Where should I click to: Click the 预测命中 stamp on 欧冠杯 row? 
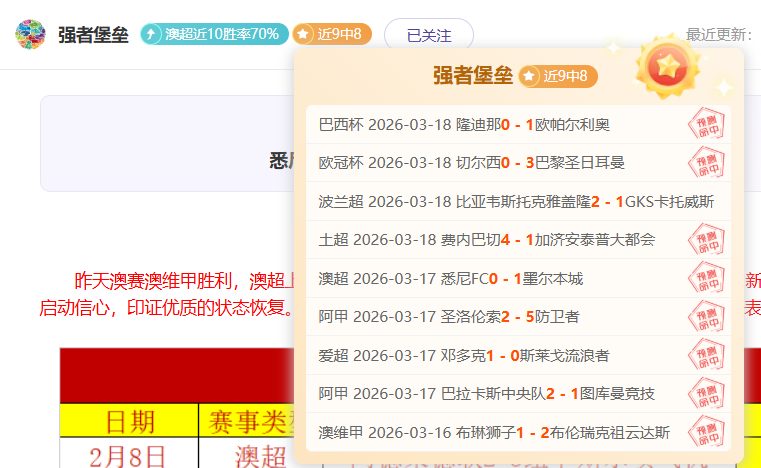click(707, 163)
